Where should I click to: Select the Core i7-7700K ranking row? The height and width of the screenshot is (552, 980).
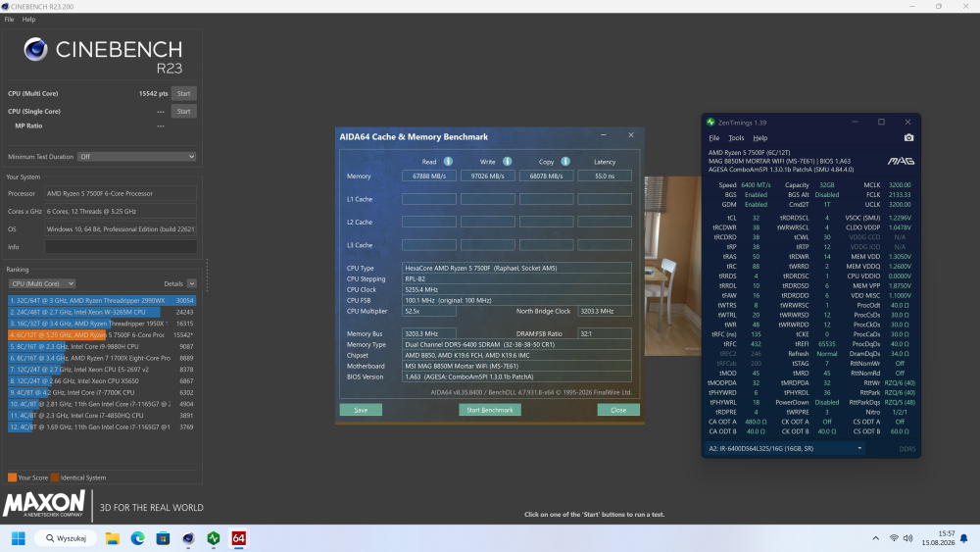[101, 392]
